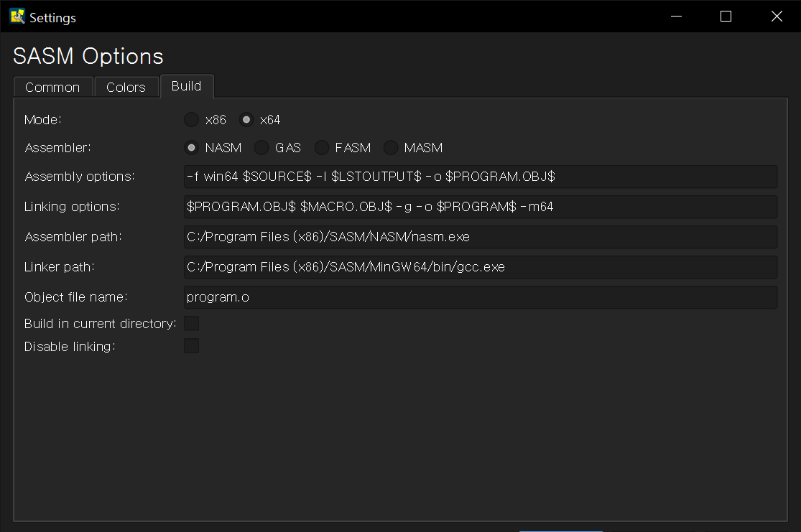Click the SASM app icon in title bar
Viewport: 801px width, 532px height.
tap(17, 17)
